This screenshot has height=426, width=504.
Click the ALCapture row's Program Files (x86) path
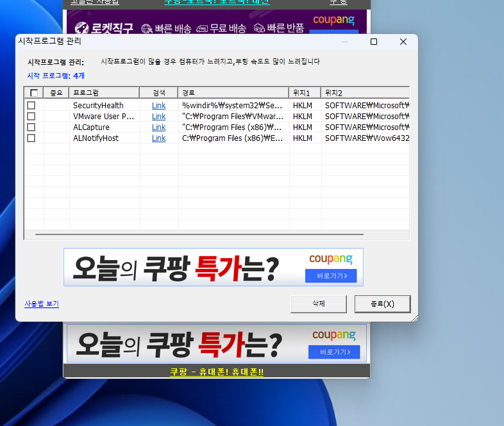(231, 127)
